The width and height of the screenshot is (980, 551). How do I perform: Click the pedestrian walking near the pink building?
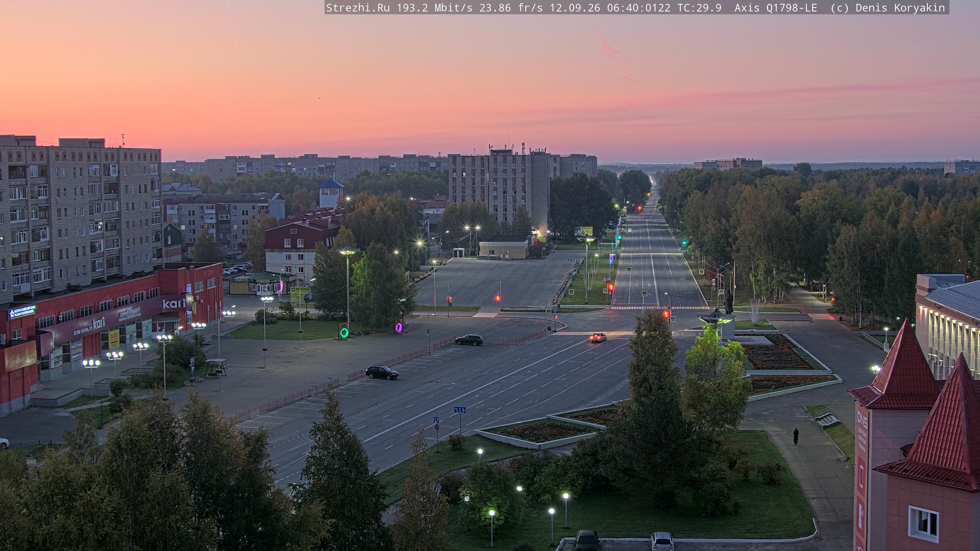pyautogui.click(x=796, y=436)
